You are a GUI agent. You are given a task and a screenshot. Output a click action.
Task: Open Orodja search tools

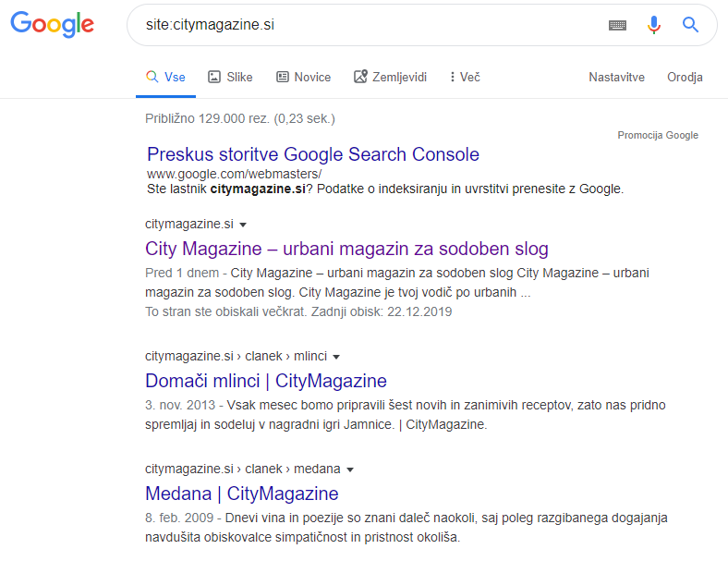[685, 77]
